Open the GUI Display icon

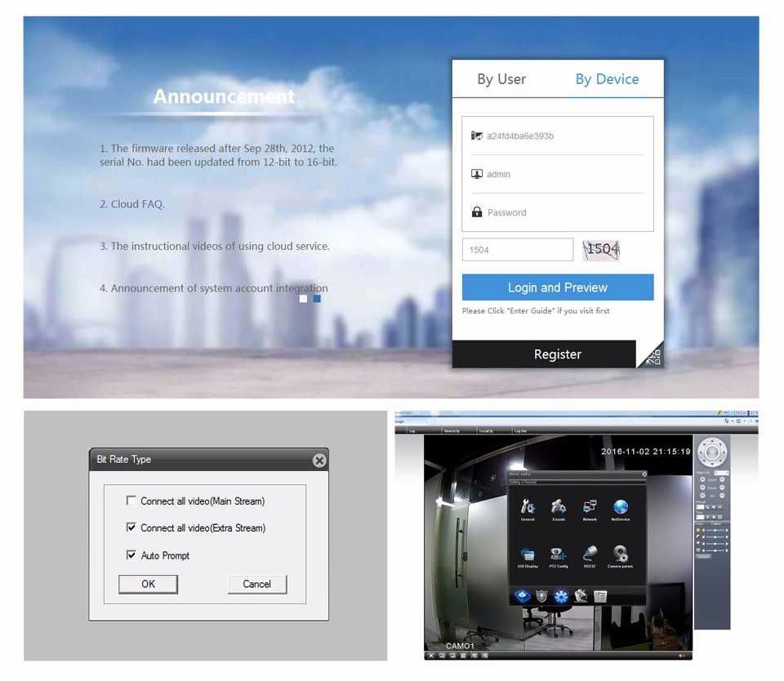528,554
